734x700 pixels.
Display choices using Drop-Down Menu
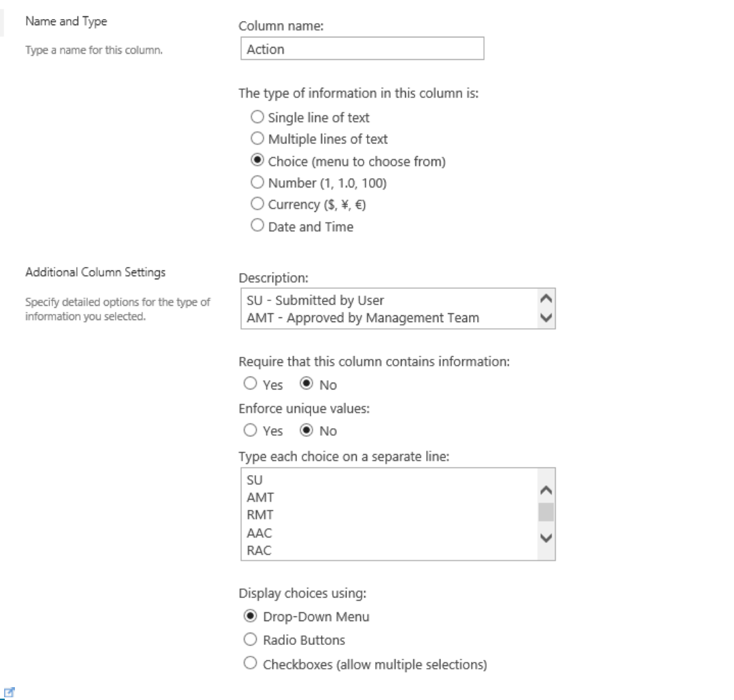pyautogui.click(x=249, y=616)
